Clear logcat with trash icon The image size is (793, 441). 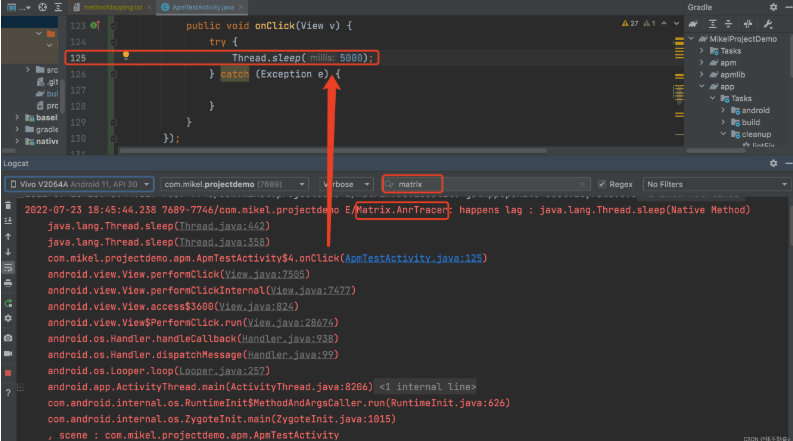pos(8,205)
